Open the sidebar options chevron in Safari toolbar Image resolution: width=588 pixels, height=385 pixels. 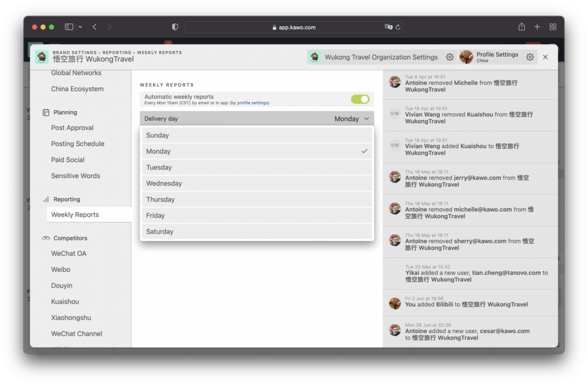coord(80,27)
